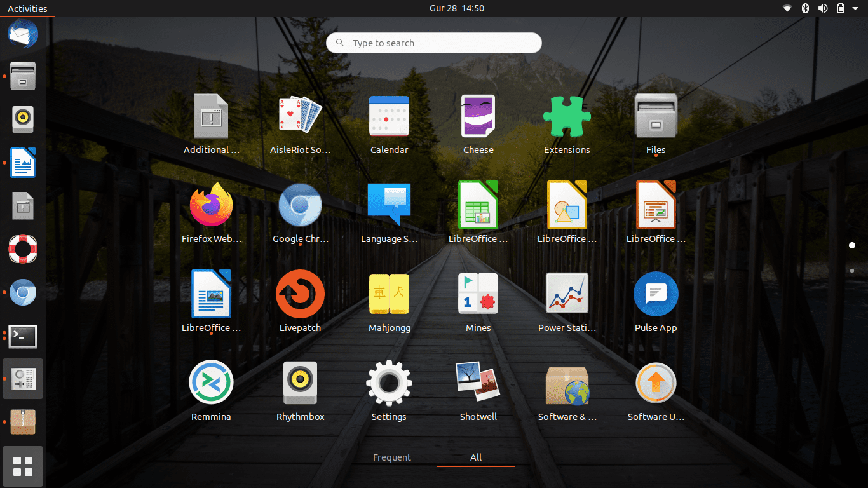Viewport: 868px width, 488px height.
Task: Select the All apps tab
Action: 476,457
